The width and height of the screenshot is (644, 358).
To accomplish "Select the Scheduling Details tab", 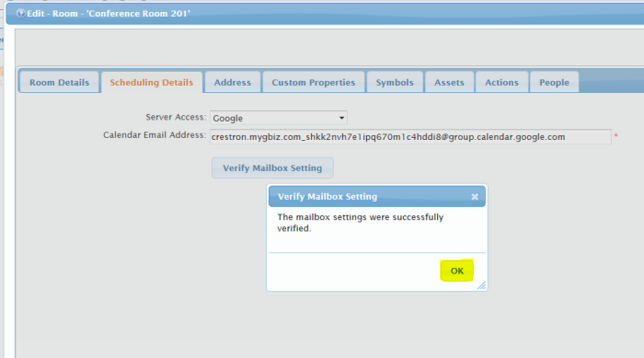I will coord(152,82).
